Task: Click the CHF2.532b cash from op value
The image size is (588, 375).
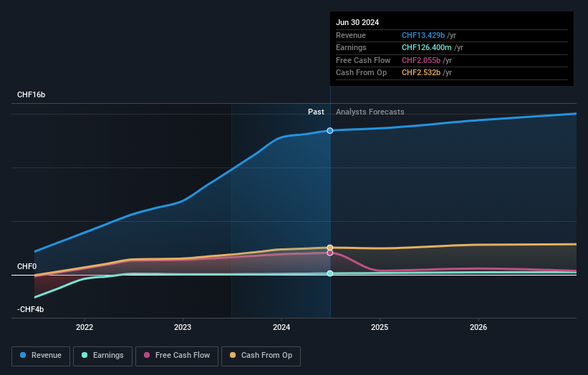Action: [x=420, y=73]
